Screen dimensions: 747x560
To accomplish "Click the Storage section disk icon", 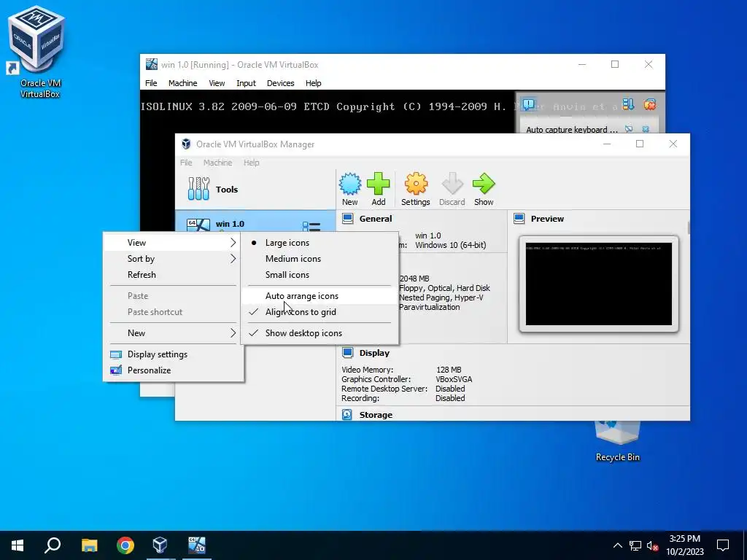I will click(347, 415).
